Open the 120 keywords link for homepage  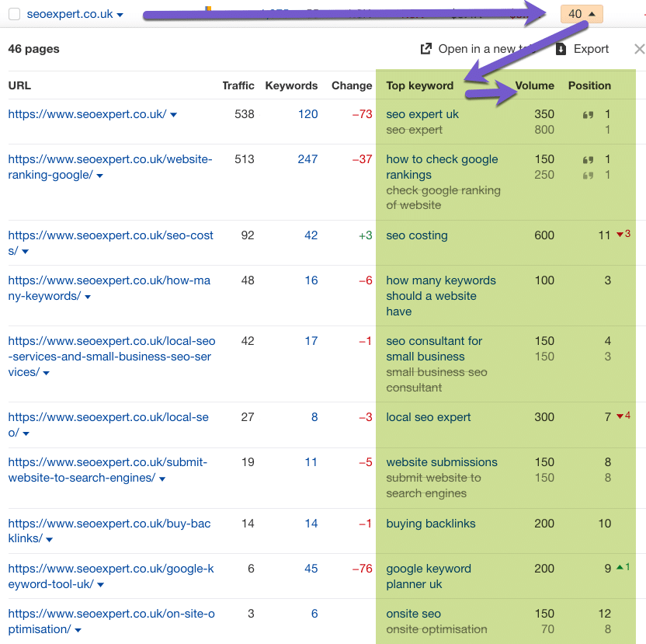tap(307, 114)
